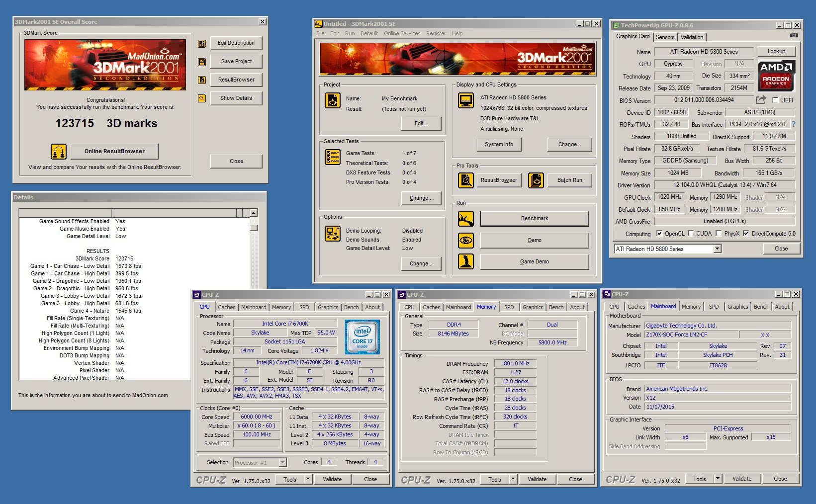Screen dimensions: 816x504
Task: Open Tools dropdown arrow in CPU-Z Mainboard window
Action: [x=718, y=479]
